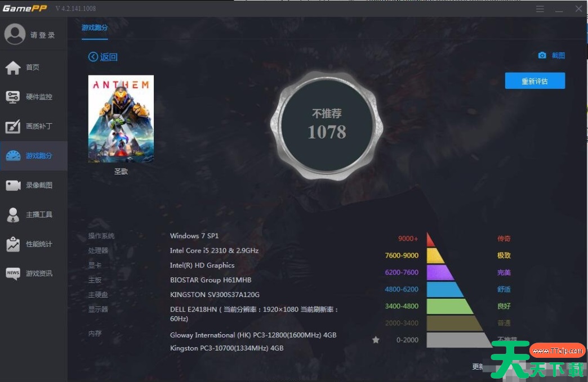The height and width of the screenshot is (382, 588).
Task: Open the 画质补丁 picture patch icon
Action: [13, 126]
